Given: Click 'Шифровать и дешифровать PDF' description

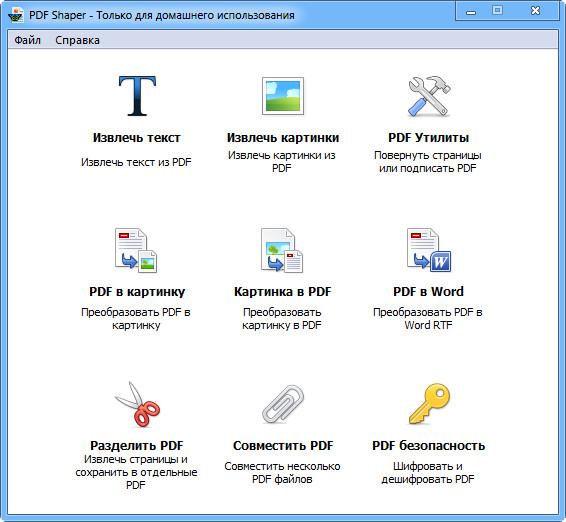Looking at the screenshot, I should tap(428, 473).
